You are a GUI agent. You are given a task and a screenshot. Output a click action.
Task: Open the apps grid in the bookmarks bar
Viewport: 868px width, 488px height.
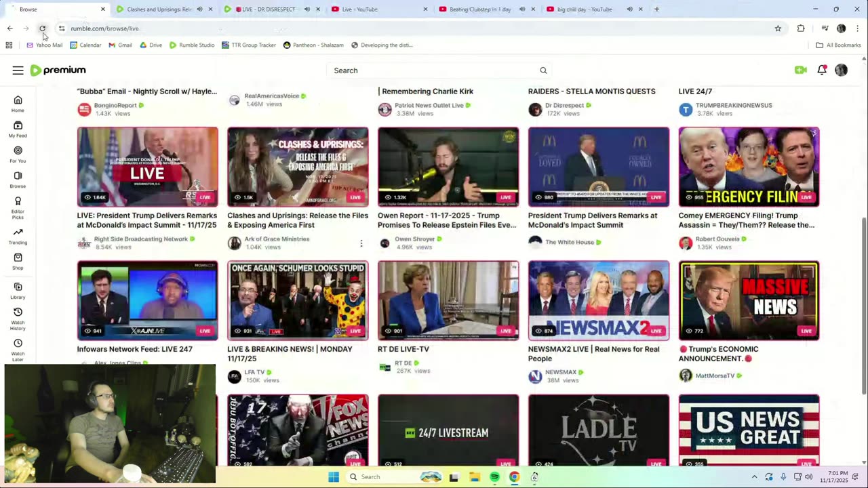pos(9,45)
